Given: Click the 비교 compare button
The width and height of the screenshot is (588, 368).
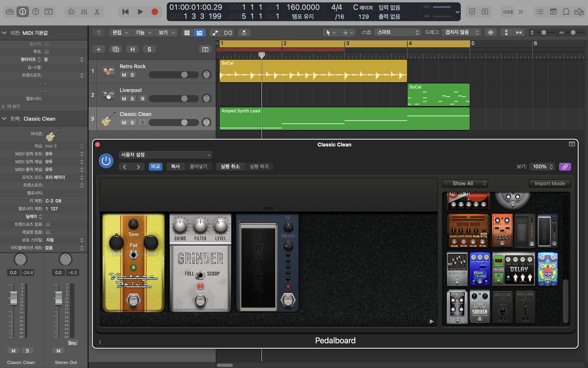Looking at the screenshot, I should 156,167.
